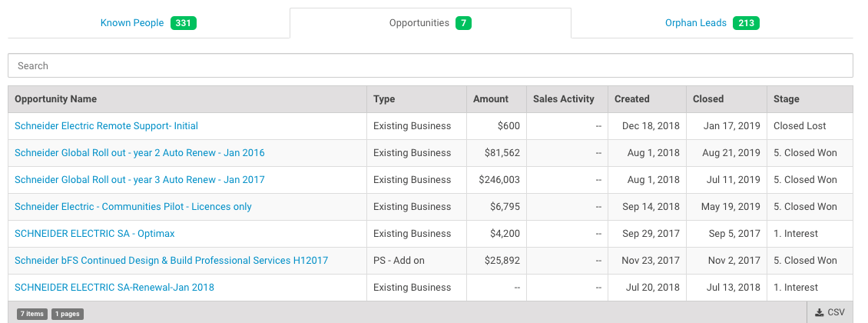This screenshot has width=868, height=323.
Task: Click Nov 2, 2017 closed date
Action: point(734,261)
